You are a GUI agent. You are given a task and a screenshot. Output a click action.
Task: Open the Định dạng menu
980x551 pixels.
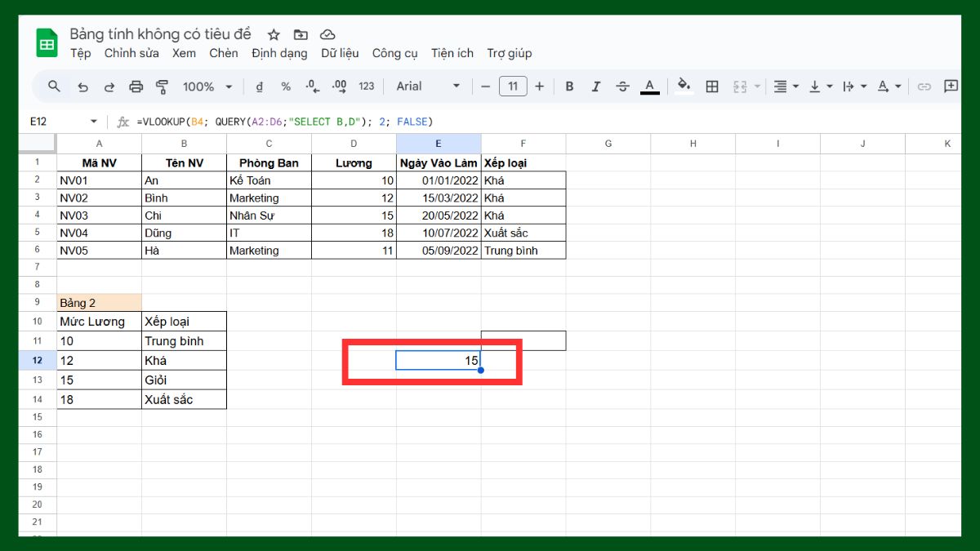(279, 53)
